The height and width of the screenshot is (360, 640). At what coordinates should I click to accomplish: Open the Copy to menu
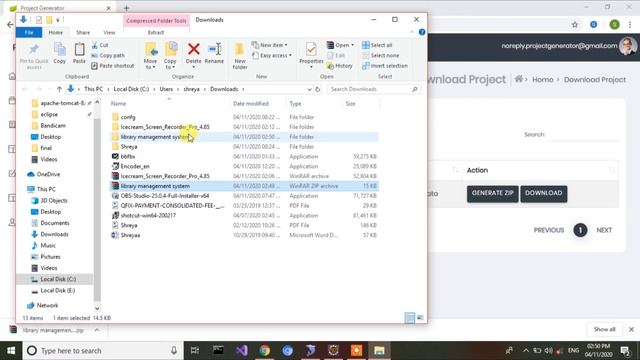(x=170, y=56)
